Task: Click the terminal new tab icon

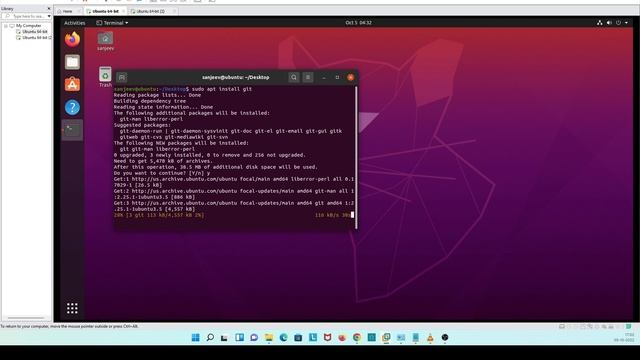Action: (x=122, y=77)
